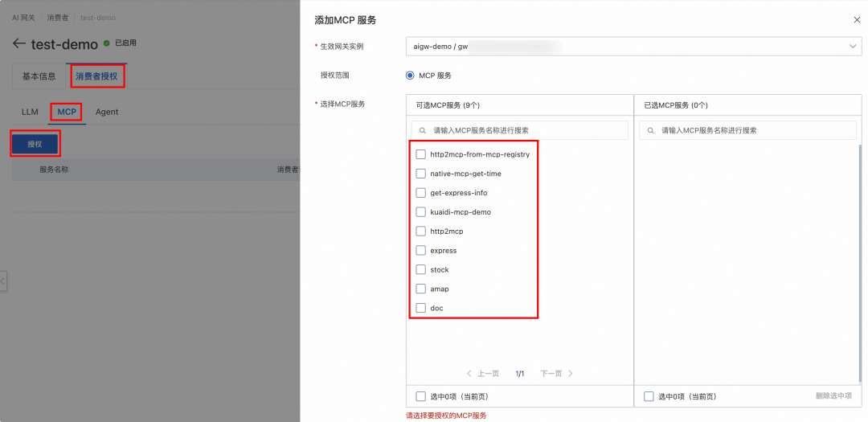Switch to the LLM sub-tab

click(30, 112)
